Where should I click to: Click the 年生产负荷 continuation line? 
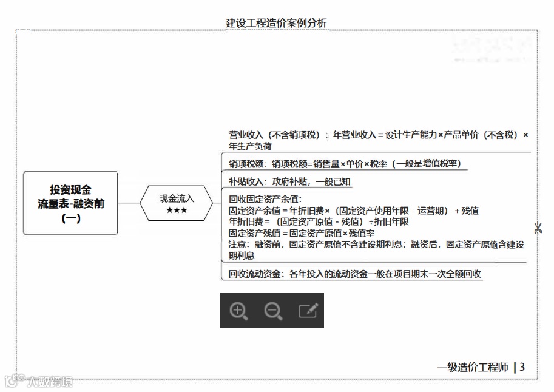coord(250,146)
